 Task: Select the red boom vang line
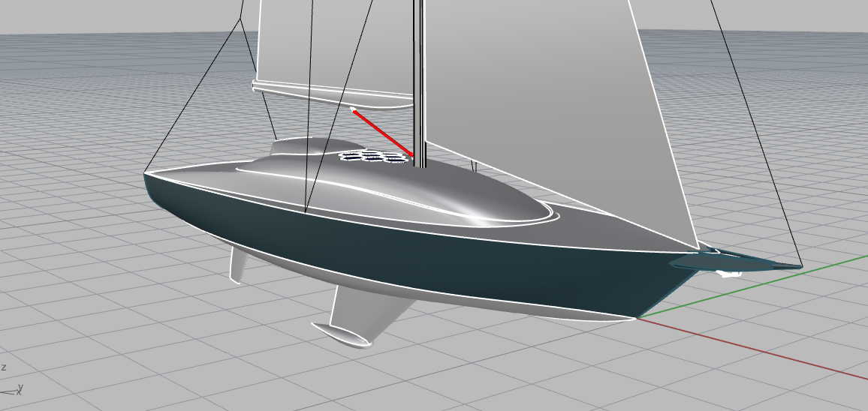tap(383, 133)
